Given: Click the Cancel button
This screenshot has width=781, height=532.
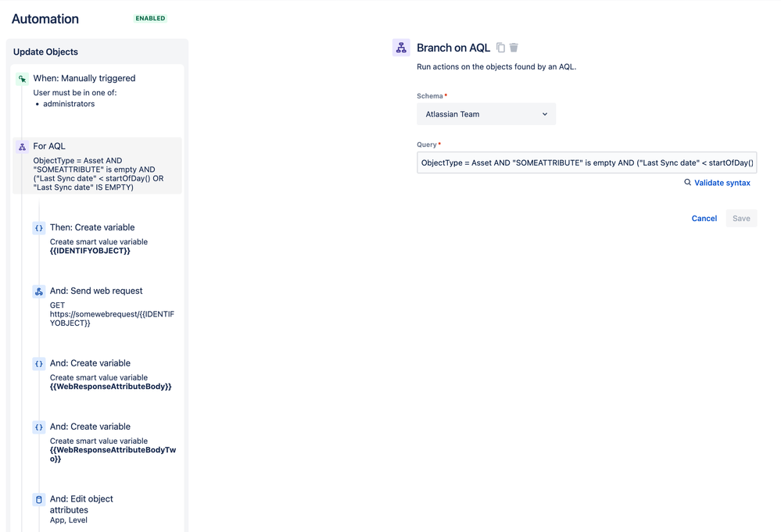Looking at the screenshot, I should (x=704, y=218).
